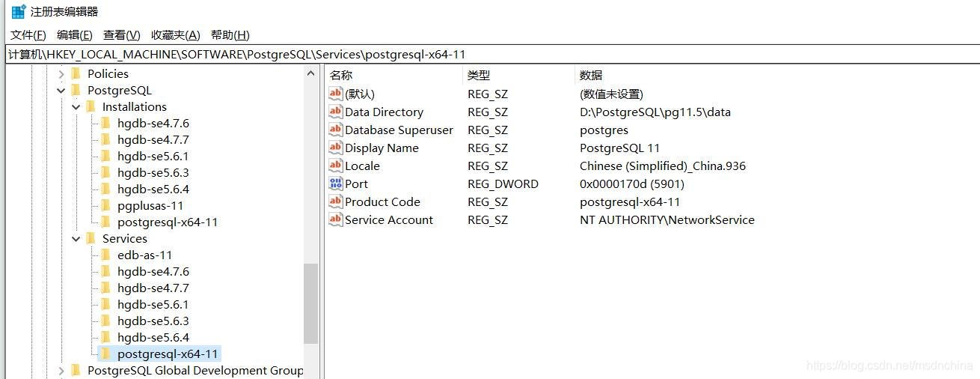Image resolution: width=980 pixels, height=379 pixels.
Task: Select the Services folder icon
Action: coord(91,238)
